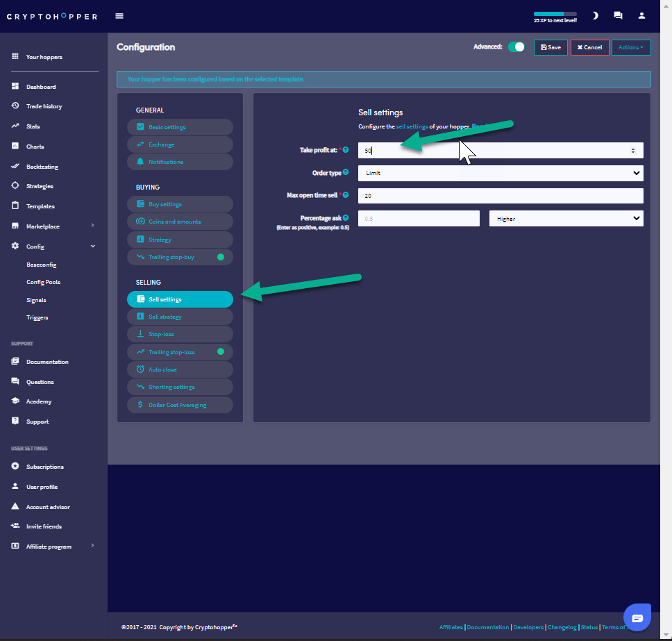Expand the Actions dropdown button
Viewport: 672px width, 641px height.
[630, 47]
